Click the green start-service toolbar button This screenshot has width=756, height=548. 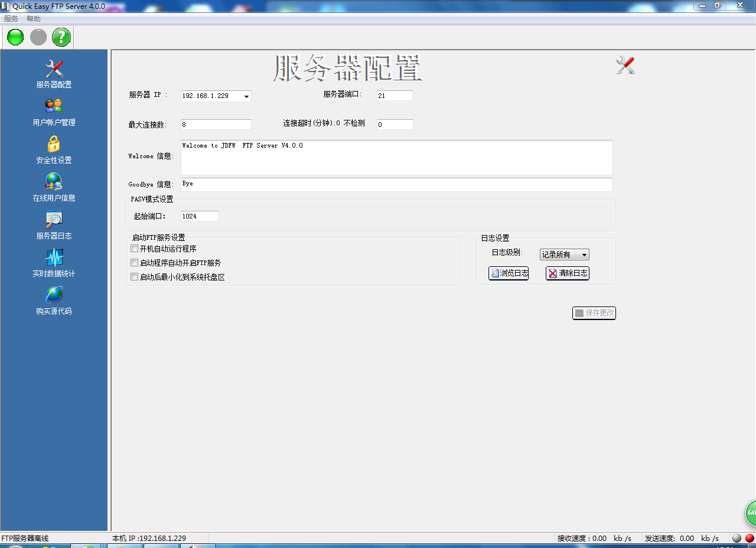click(x=15, y=37)
